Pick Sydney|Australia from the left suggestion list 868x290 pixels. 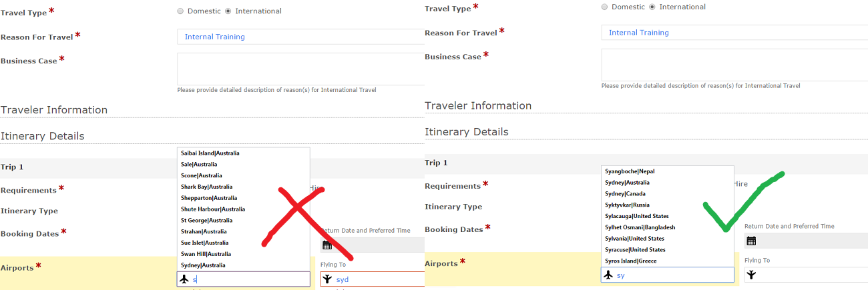[203, 265]
